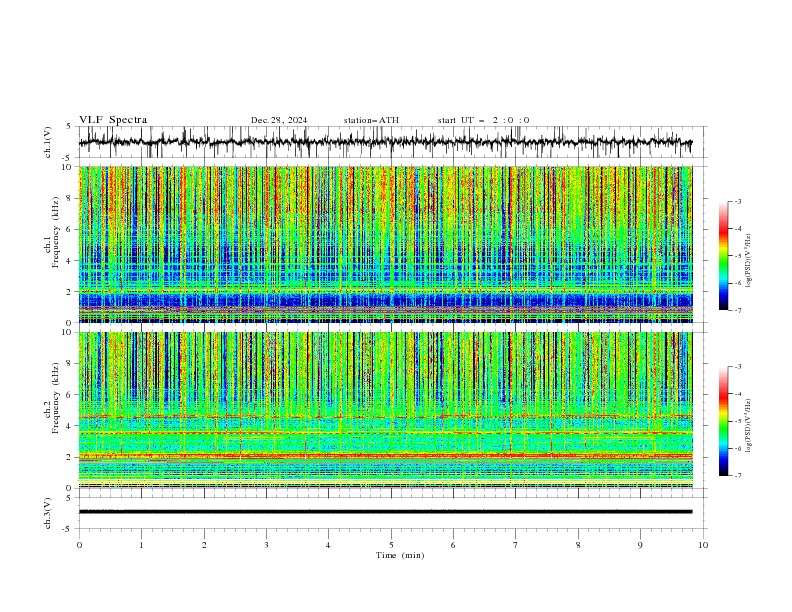
Task: Click the time axis tick label "9"
Action: (640, 545)
